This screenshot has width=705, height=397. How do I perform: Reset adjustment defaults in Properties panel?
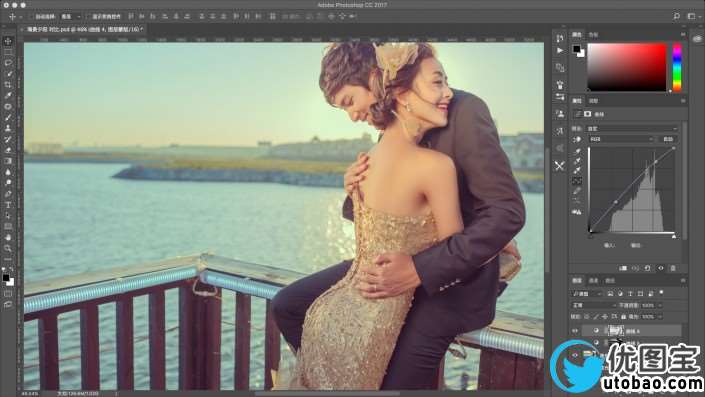click(x=648, y=268)
